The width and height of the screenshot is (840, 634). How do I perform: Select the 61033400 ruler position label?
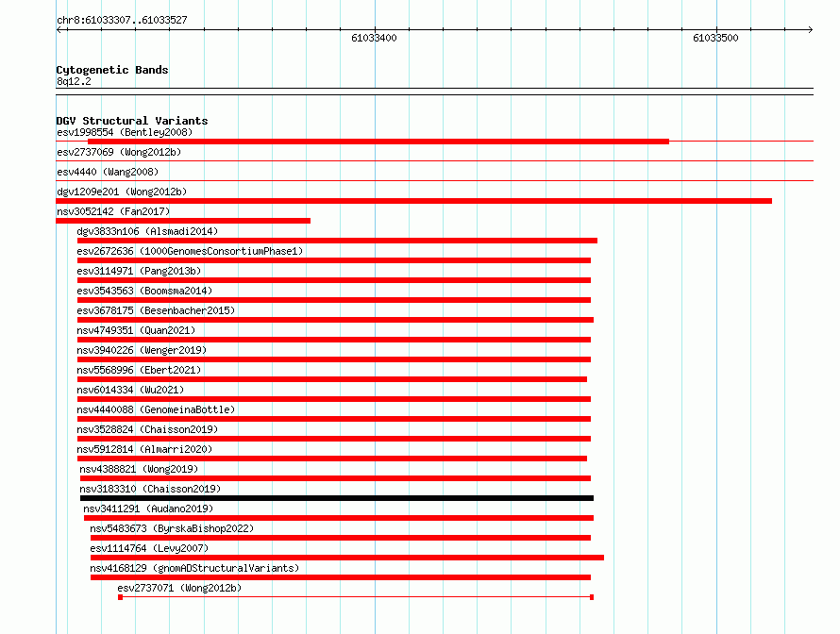pos(374,38)
